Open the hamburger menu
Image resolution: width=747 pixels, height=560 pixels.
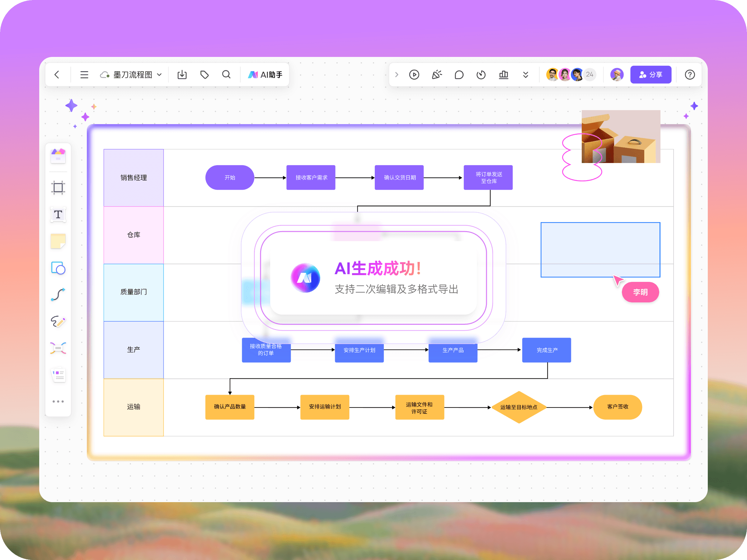point(84,75)
